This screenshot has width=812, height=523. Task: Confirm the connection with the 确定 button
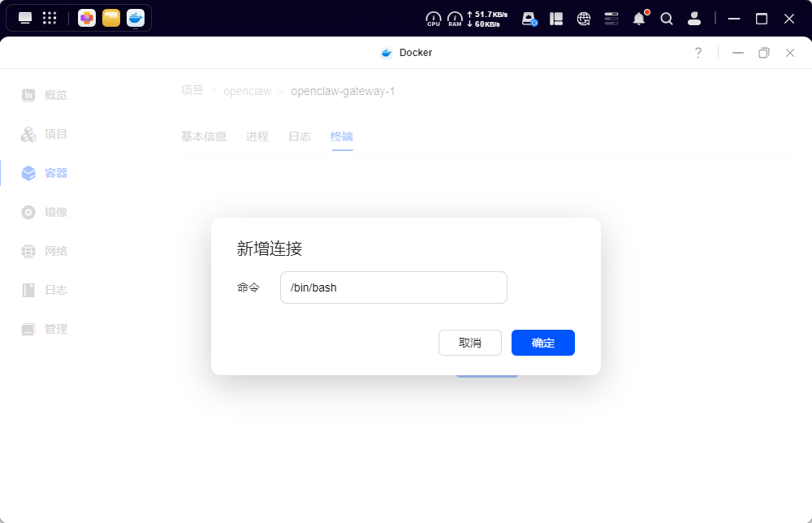(x=542, y=342)
